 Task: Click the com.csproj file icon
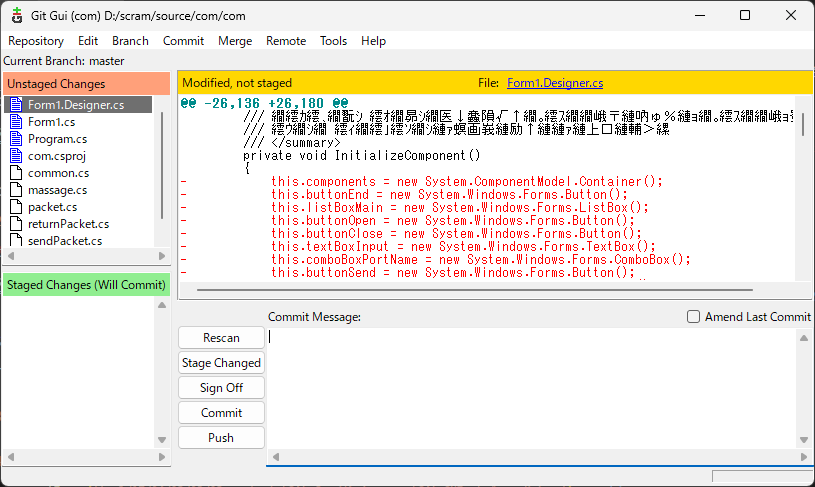[16, 156]
